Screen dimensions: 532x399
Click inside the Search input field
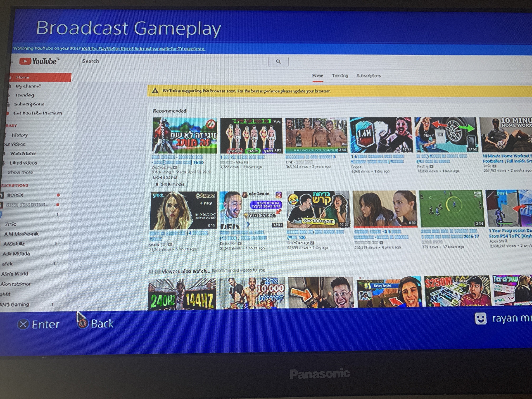pos(174,61)
